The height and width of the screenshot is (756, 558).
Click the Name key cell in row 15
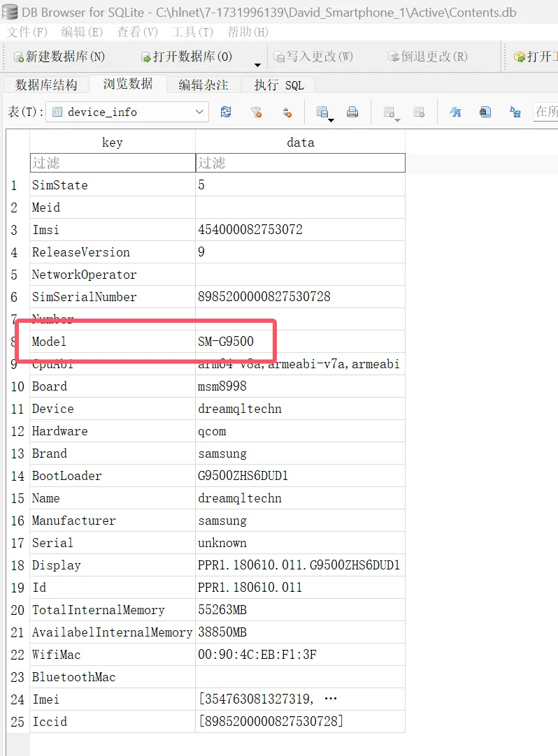tap(113, 498)
